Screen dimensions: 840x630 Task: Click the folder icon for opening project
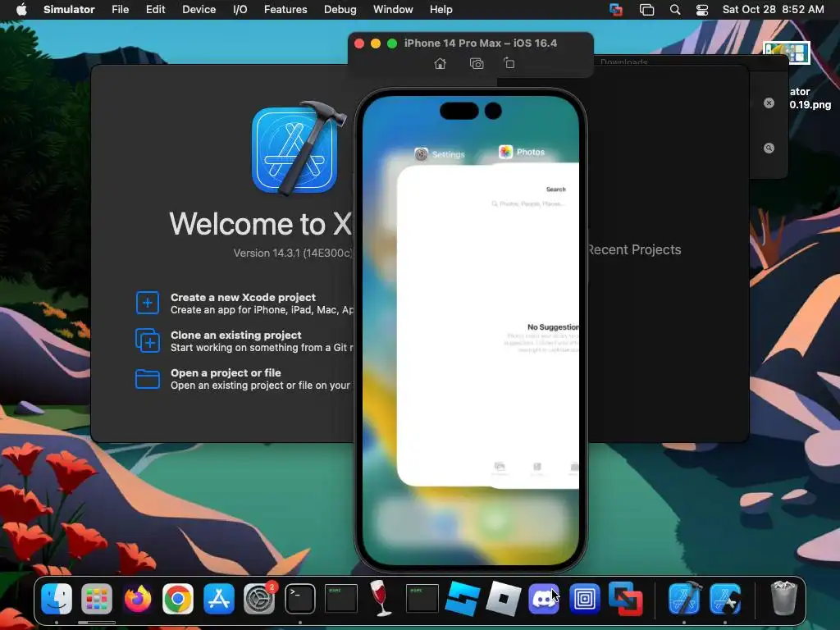pyautogui.click(x=148, y=379)
